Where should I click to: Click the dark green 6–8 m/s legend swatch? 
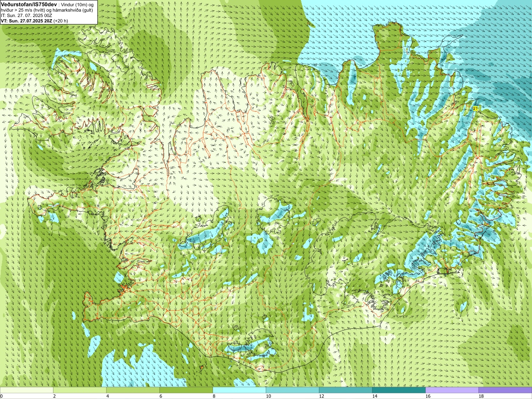(186, 390)
